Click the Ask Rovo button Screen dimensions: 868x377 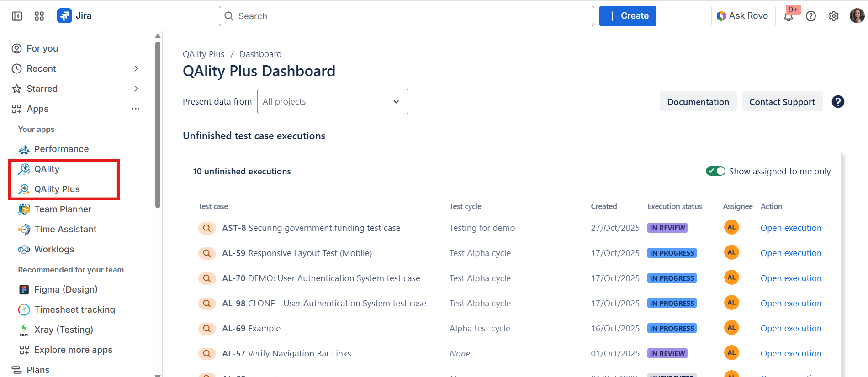pos(743,16)
